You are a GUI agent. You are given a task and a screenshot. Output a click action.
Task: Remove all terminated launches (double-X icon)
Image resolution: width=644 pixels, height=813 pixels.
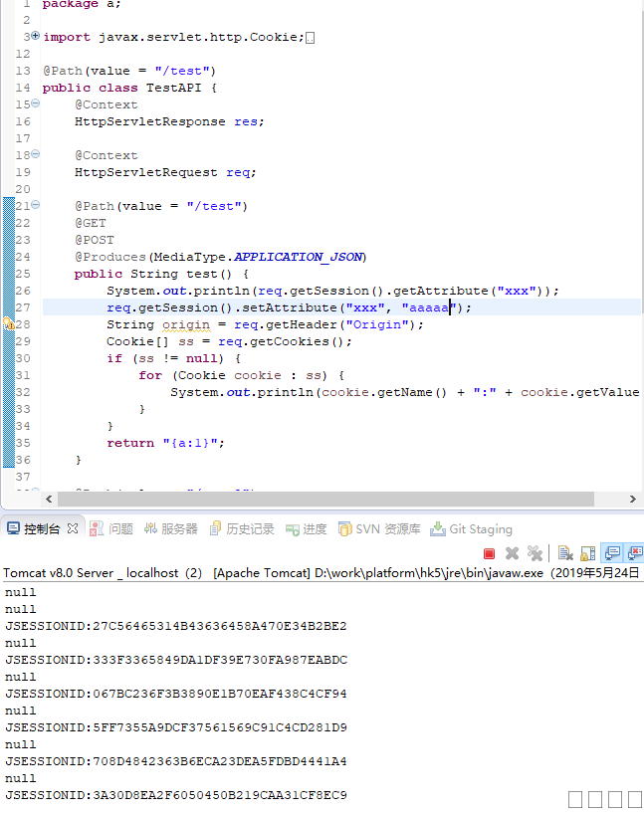point(535,553)
